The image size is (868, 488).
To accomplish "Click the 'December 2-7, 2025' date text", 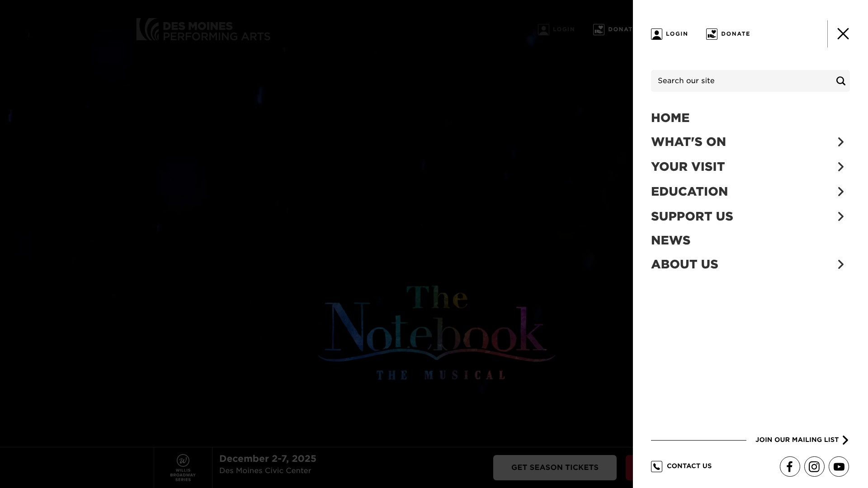I will coord(268,459).
